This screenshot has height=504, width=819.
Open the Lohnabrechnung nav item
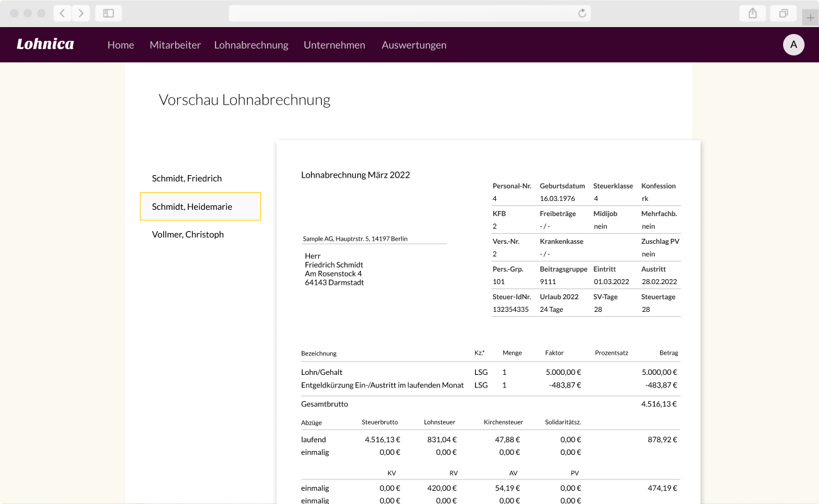tap(251, 45)
